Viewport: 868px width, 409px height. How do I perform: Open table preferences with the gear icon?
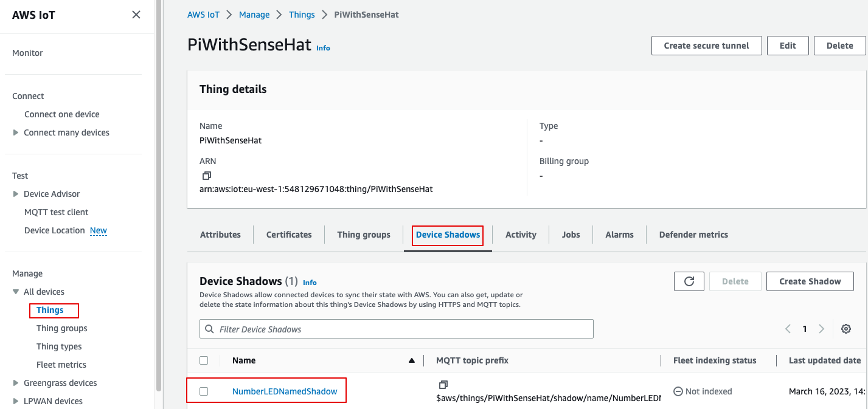coord(845,328)
